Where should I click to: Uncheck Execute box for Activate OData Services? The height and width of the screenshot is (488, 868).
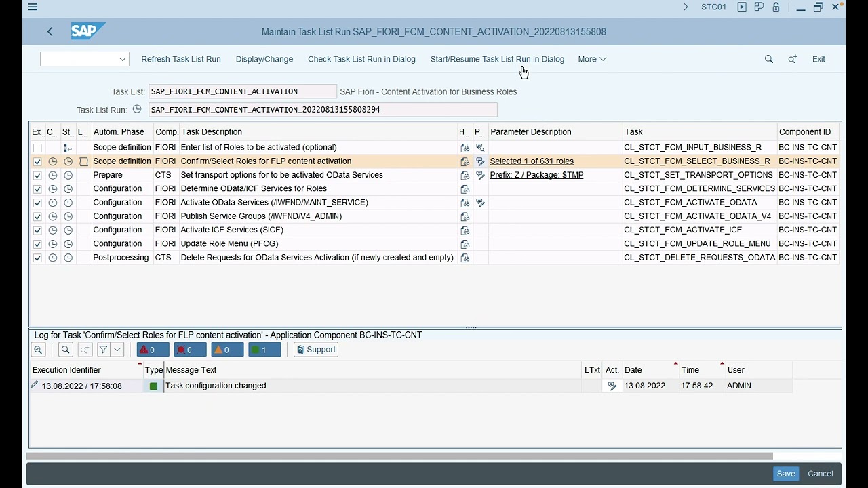click(x=37, y=203)
